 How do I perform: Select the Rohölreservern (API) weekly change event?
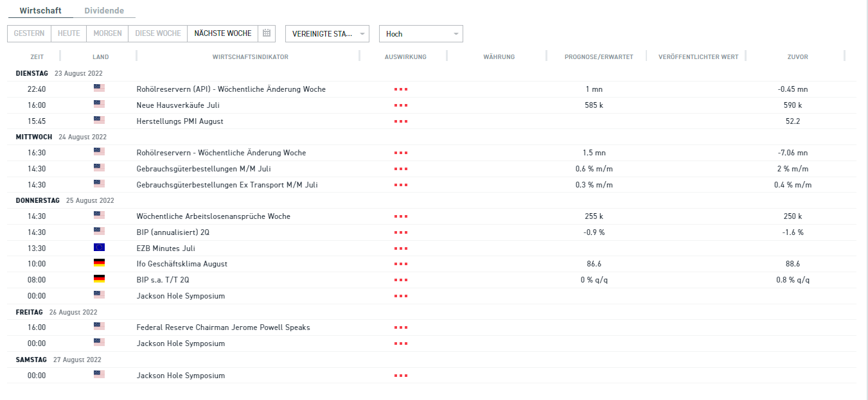(231, 89)
